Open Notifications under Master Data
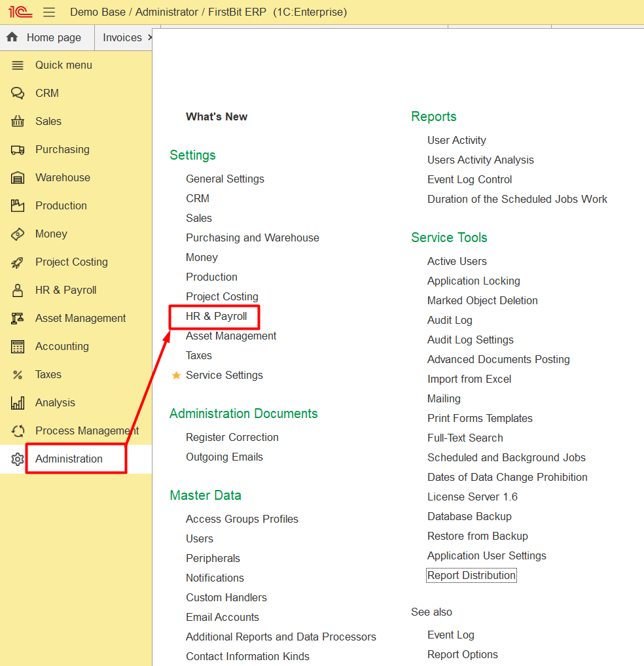The width and height of the screenshot is (644, 666). (215, 578)
